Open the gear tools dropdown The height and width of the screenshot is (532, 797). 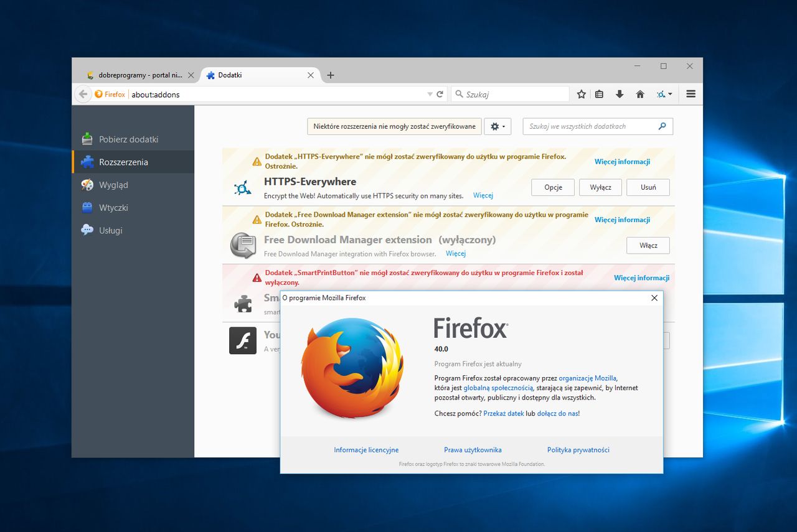(x=498, y=126)
